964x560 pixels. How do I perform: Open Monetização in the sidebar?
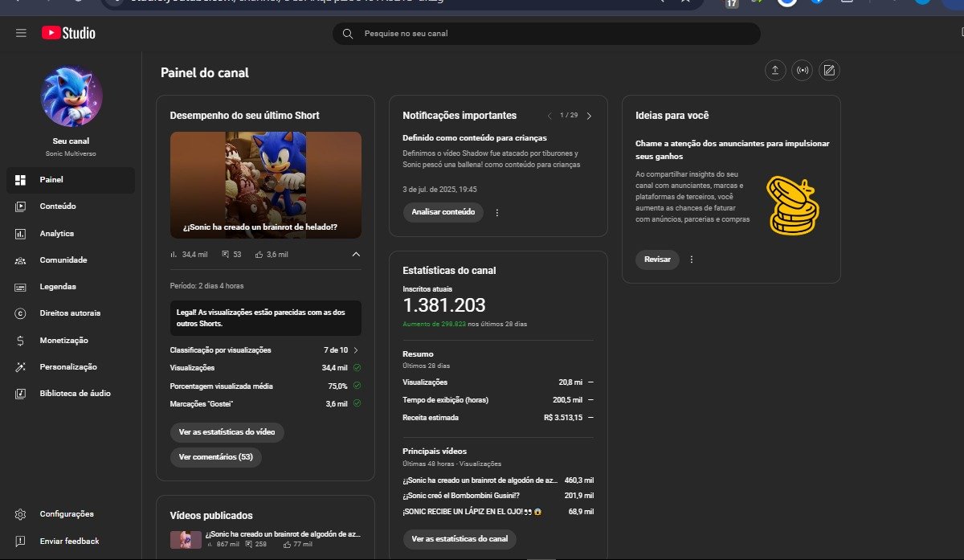click(71, 341)
